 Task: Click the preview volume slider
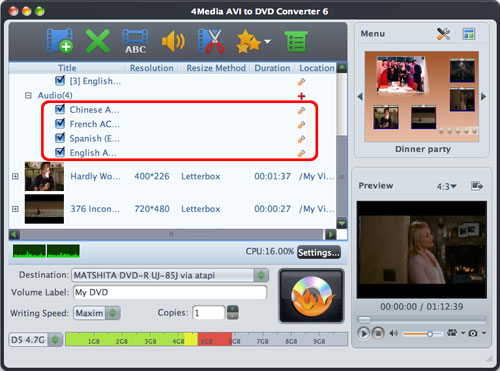coord(422,333)
